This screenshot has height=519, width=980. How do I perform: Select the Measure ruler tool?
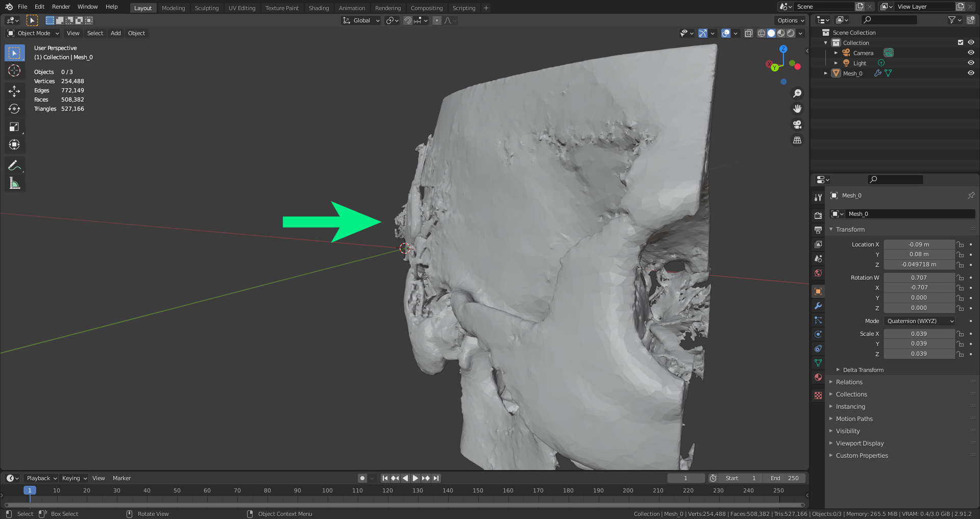(x=14, y=183)
